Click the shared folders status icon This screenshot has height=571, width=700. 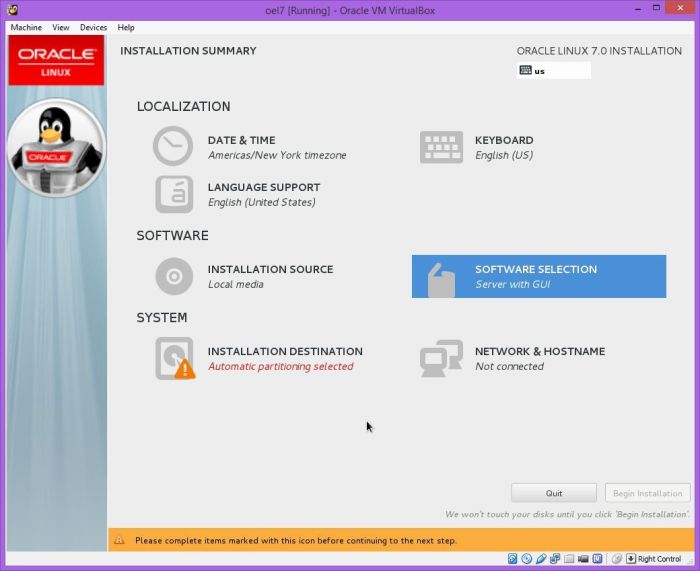click(568, 559)
